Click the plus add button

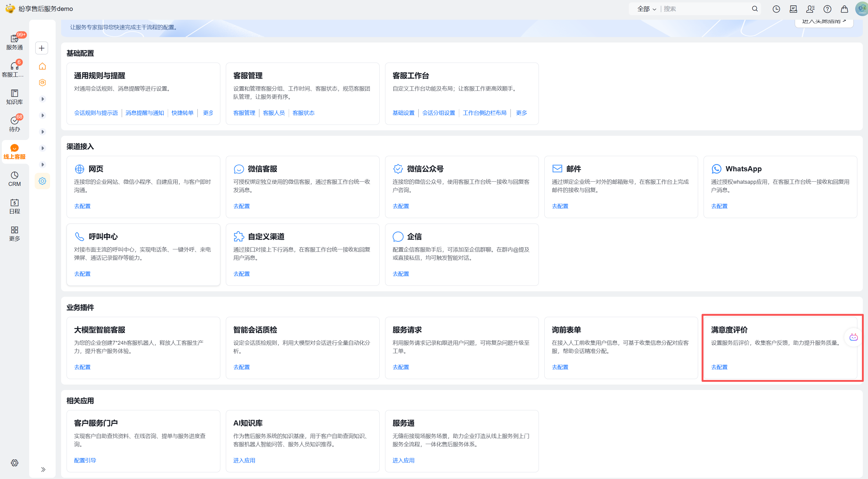(42, 48)
